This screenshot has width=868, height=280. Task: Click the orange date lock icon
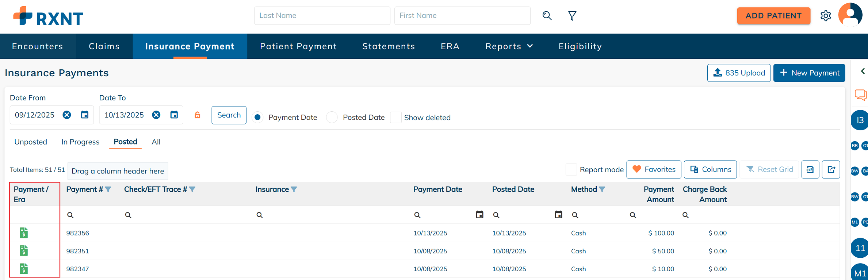pos(197,115)
